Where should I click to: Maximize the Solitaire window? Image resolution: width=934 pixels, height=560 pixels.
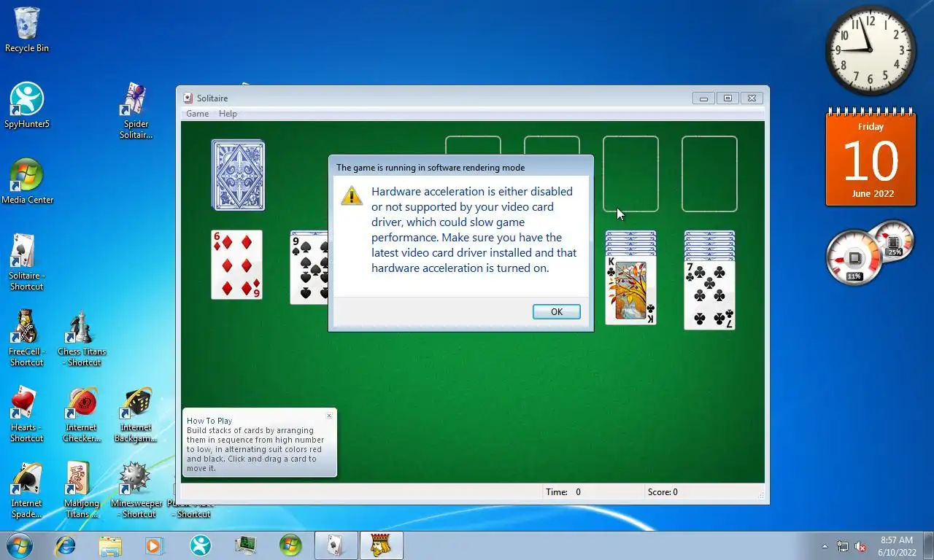[727, 98]
